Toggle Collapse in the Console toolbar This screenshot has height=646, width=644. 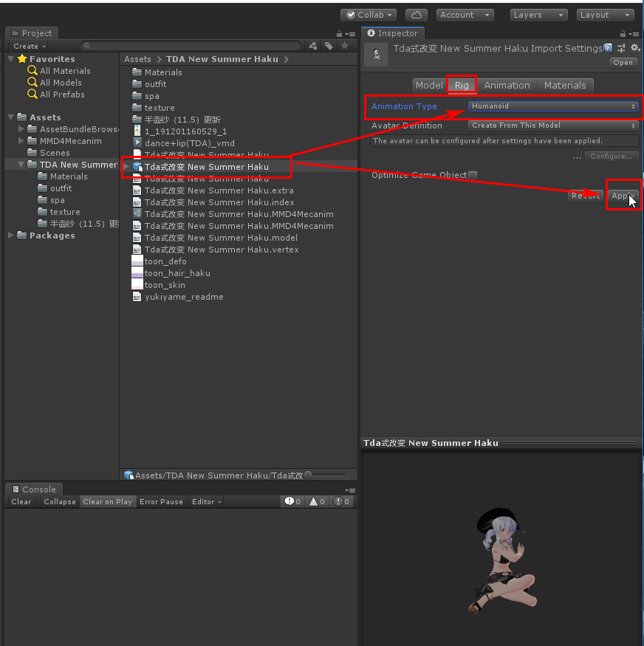click(60, 502)
